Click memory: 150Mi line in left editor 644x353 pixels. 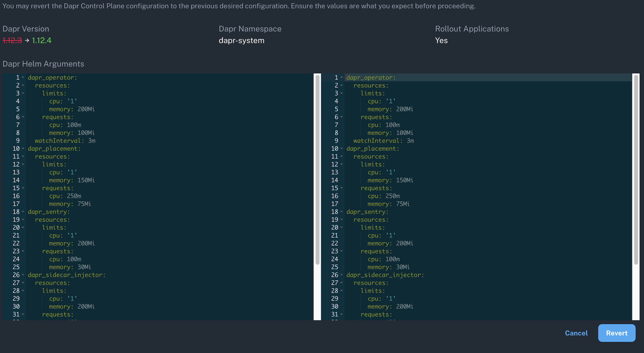[72, 180]
